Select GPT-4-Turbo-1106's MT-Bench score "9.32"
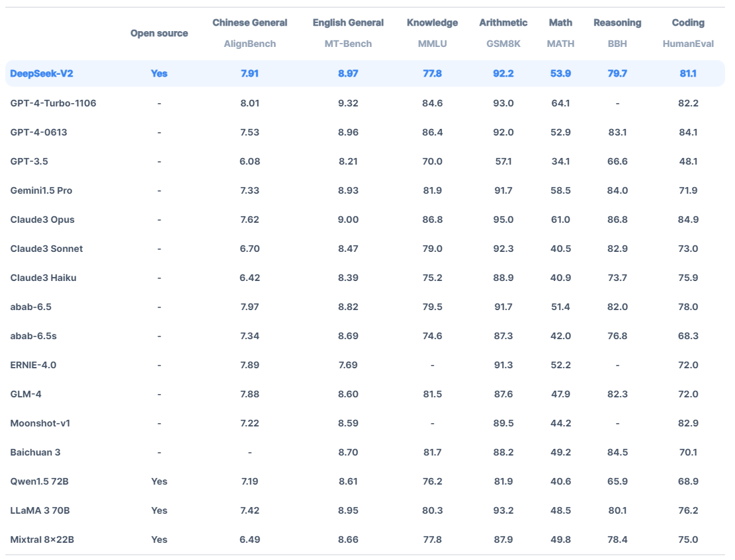The width and height of the screenshot is (735, 560). pyautogui.click(x=348, y=103)
